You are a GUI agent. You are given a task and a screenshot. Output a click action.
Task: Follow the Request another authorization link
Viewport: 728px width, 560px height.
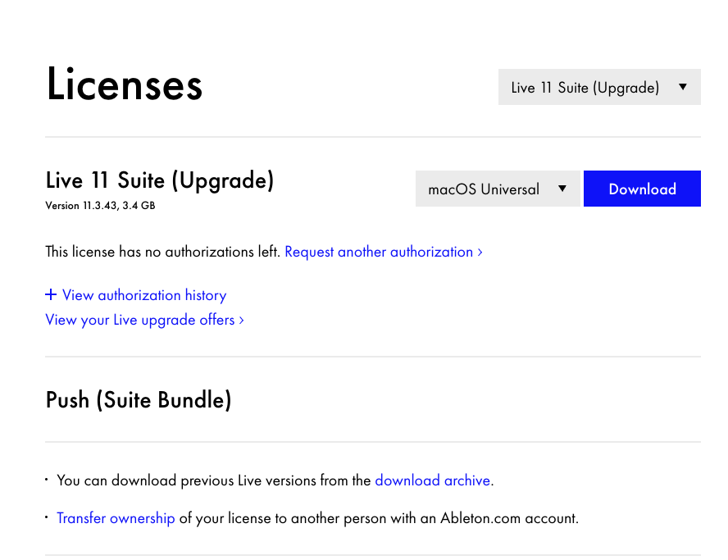[x=379, y=252]
